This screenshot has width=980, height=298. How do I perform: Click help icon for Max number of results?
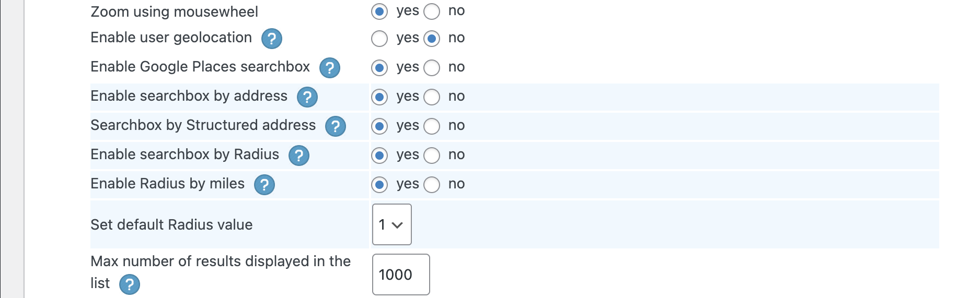[129, 284]
